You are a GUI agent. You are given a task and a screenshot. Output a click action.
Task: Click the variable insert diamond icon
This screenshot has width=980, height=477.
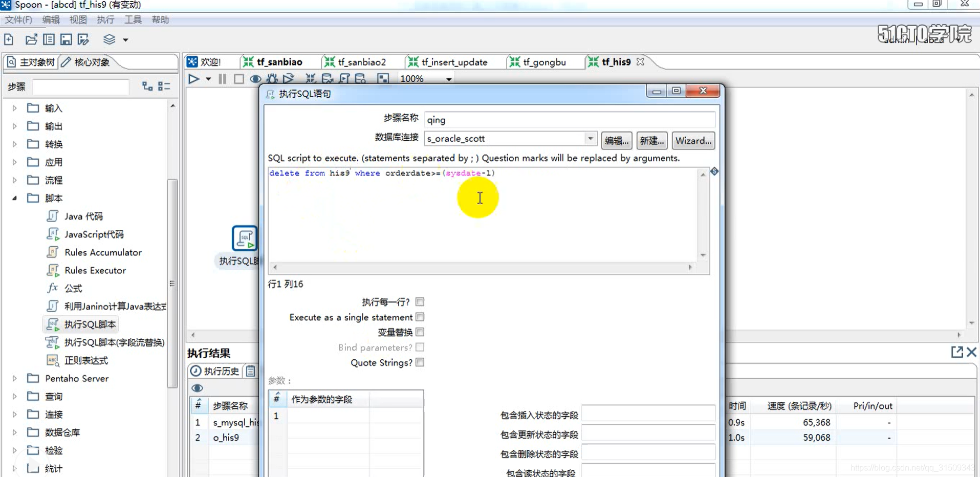(714, 171)
